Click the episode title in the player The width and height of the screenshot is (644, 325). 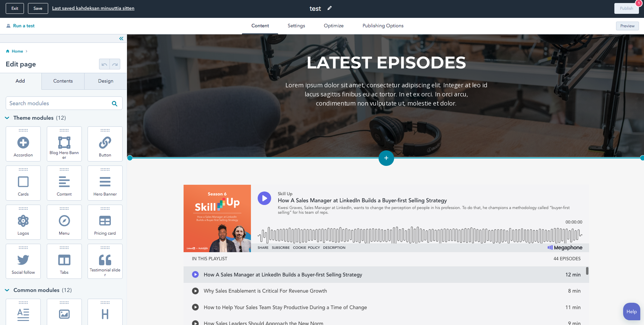[x=362, y=201]
